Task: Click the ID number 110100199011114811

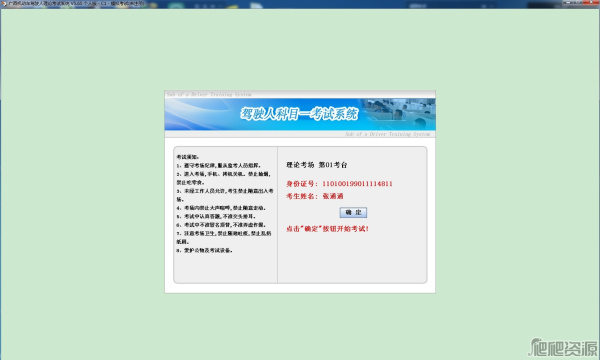Action: (x=357, y=184)
